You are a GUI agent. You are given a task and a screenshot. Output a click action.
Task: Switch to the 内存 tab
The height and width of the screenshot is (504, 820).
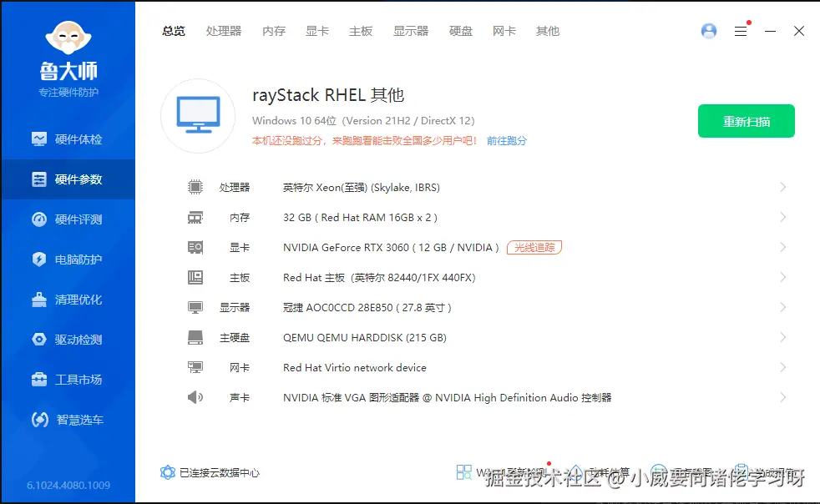click(x=274, y=32)
